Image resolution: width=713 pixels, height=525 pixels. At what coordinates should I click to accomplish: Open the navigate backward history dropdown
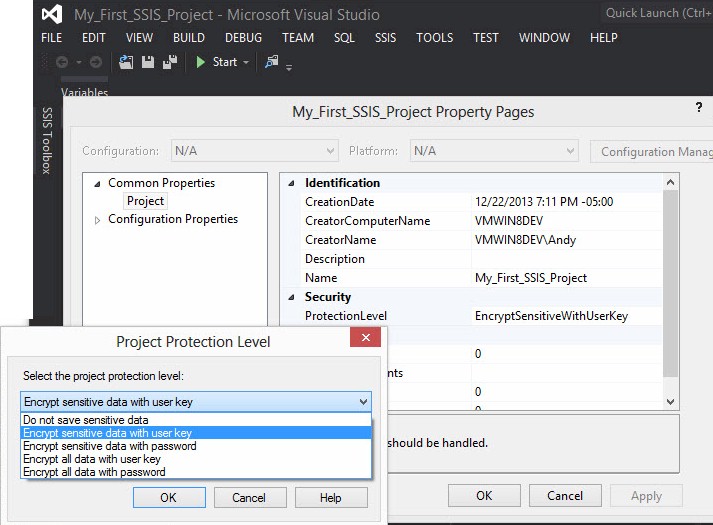pyautogui.click(x=79, y=62)
